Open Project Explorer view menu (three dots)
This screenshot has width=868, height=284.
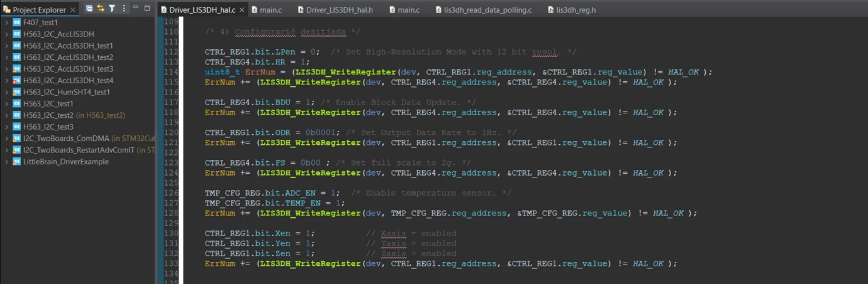(x=123, y=9)
